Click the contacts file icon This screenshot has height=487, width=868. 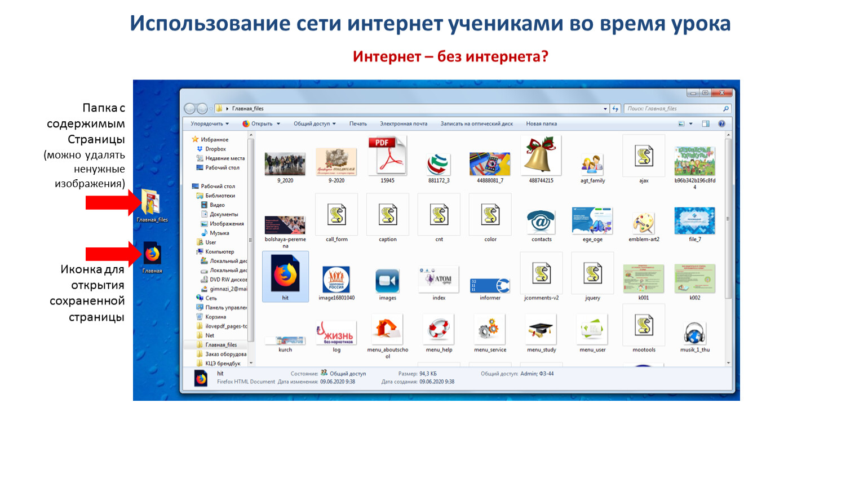(x=541, y=221)
